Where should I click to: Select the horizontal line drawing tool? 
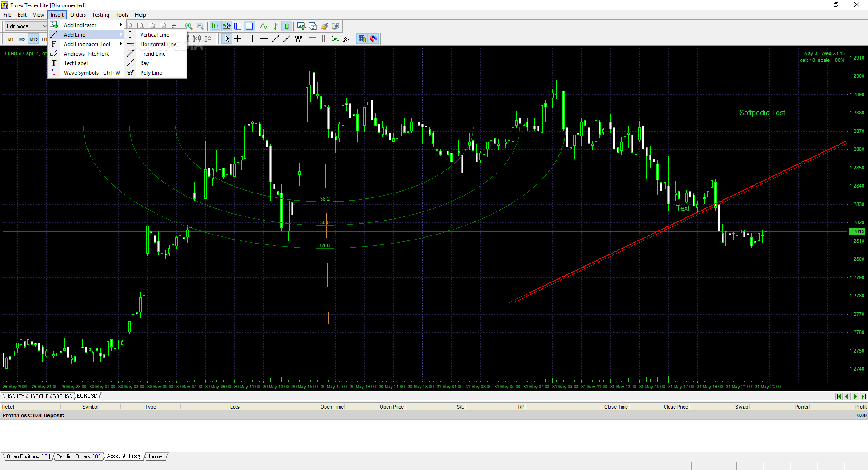tap(264, 39)
